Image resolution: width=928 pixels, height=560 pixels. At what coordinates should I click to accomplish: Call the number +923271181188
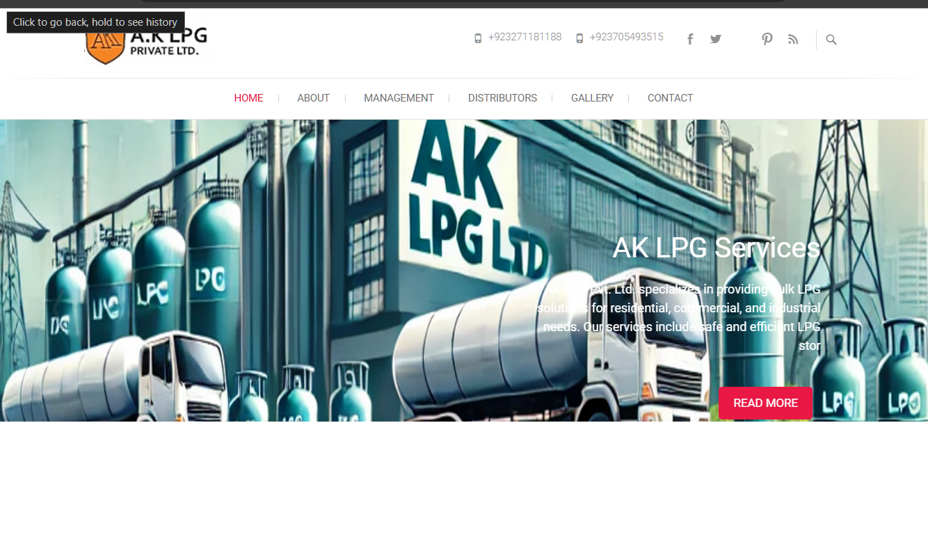525,37
